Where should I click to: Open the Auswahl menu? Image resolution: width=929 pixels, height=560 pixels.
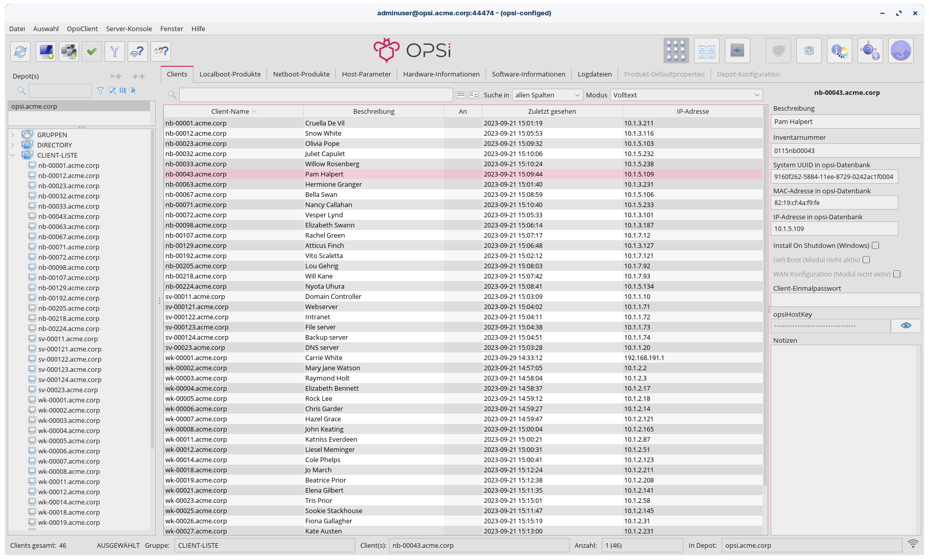(46, 29)
